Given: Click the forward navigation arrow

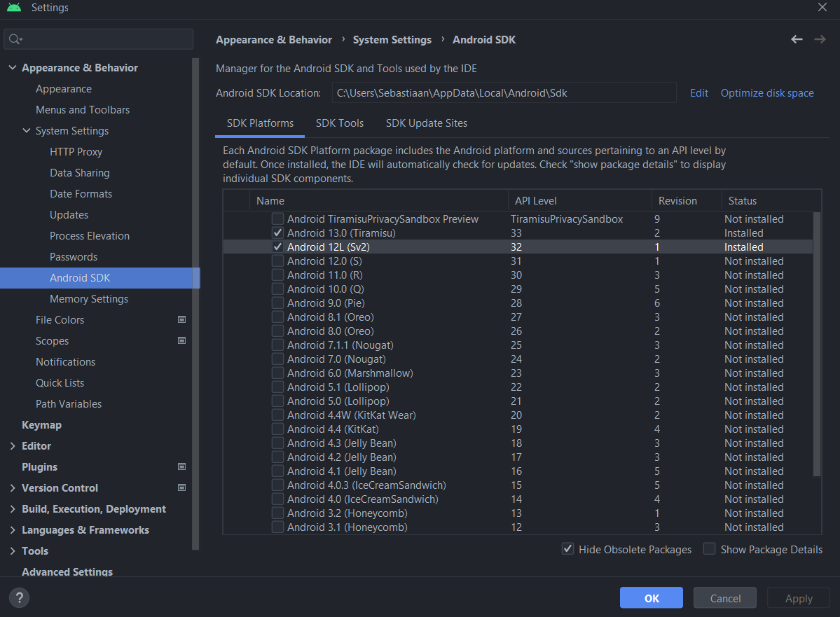Looking at the screenshot, I should (x=820, y=40).
